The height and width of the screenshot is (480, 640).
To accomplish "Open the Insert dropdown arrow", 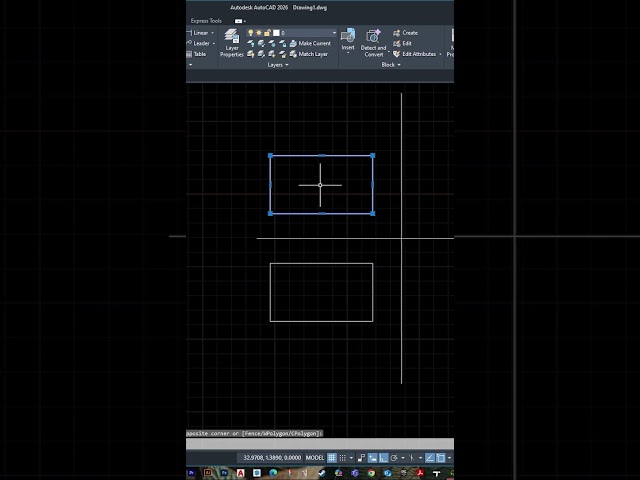I will click(348, 52).
